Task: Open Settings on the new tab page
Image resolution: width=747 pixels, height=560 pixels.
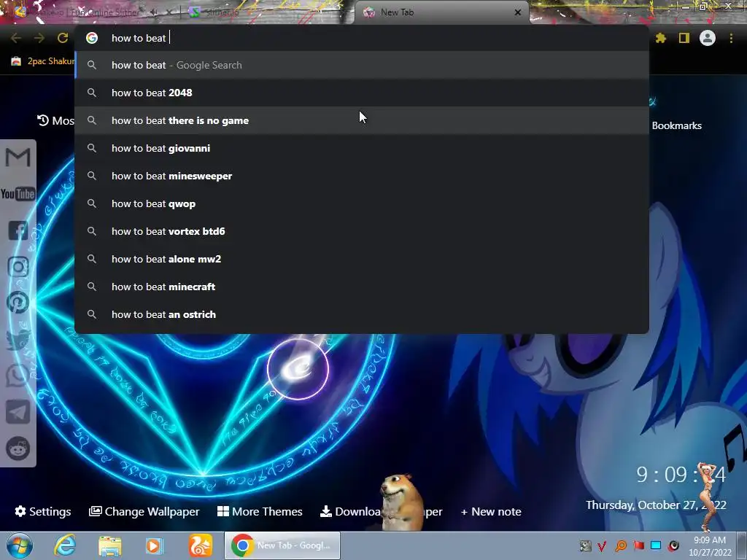Action: [43, 511]
